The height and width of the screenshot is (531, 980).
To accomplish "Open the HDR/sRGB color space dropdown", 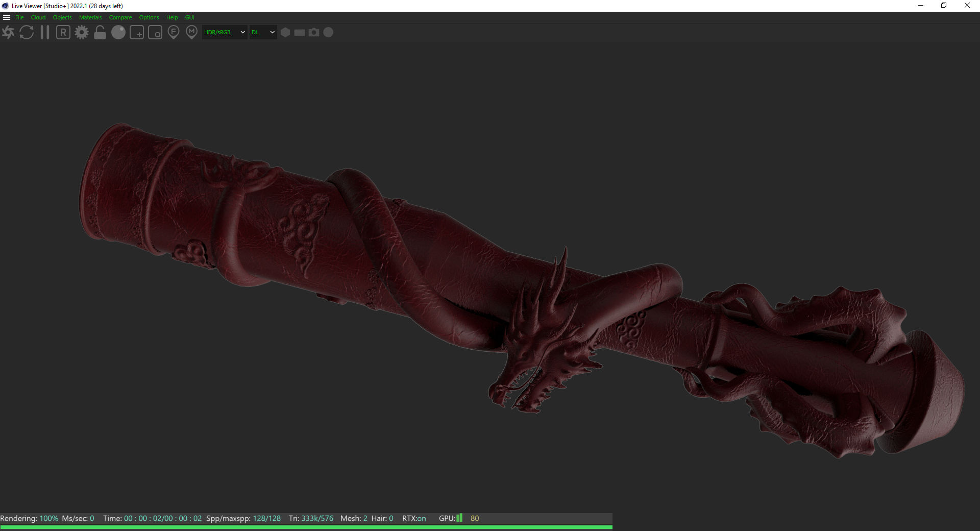I will pyautogui.click(x=225, y=32).
